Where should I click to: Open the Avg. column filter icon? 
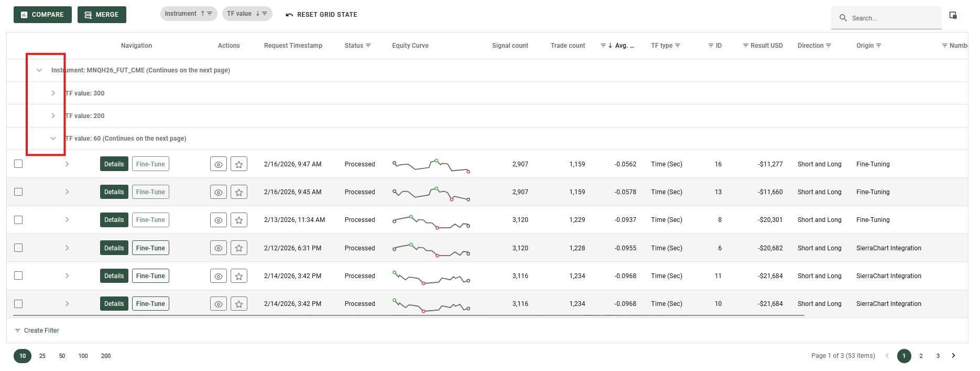click(x=603, y=46)
